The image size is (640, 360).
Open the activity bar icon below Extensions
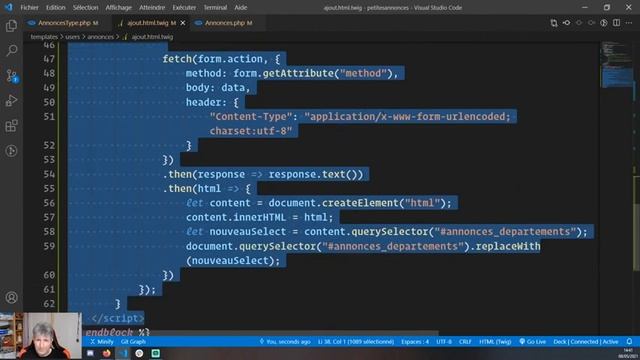tap(11, 151)
